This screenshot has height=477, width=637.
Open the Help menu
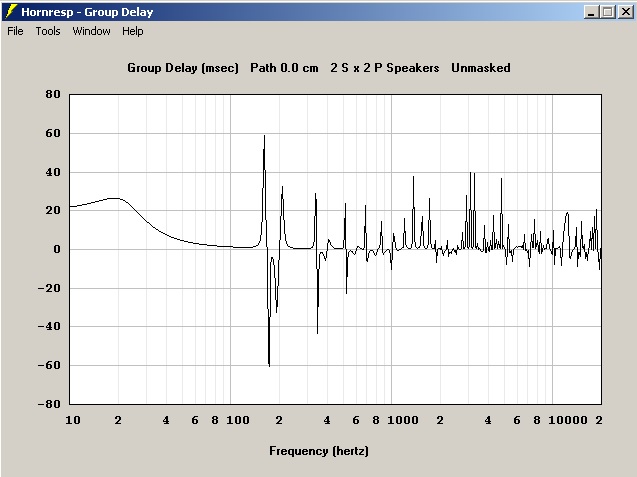click(x=133, y=31)
